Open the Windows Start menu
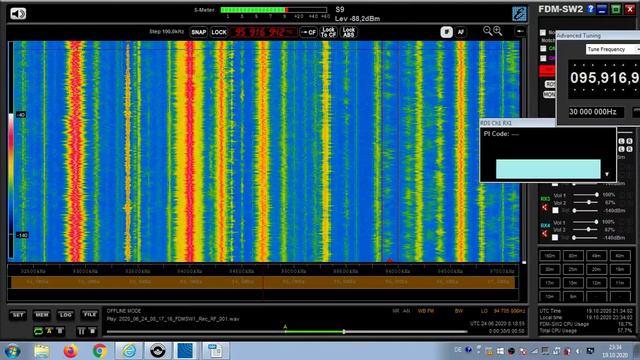Image resolution: width=640 pixels, height=360 pixels. (x=12, y=351)
